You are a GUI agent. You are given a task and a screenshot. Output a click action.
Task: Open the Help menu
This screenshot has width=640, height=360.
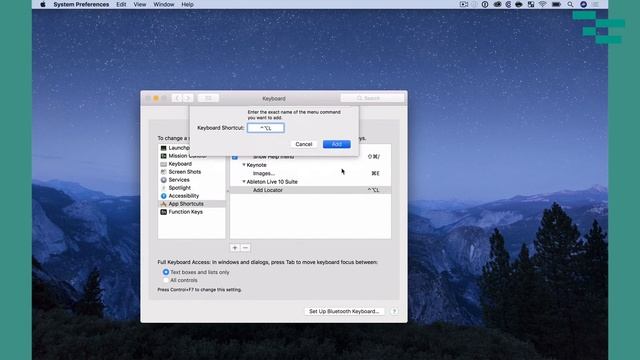coord(187,4)
